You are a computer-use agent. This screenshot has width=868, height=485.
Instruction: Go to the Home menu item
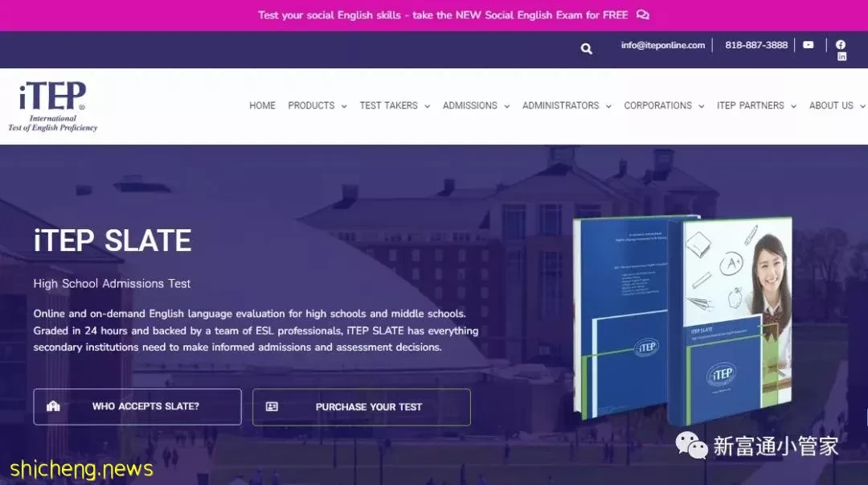(262, 105)
